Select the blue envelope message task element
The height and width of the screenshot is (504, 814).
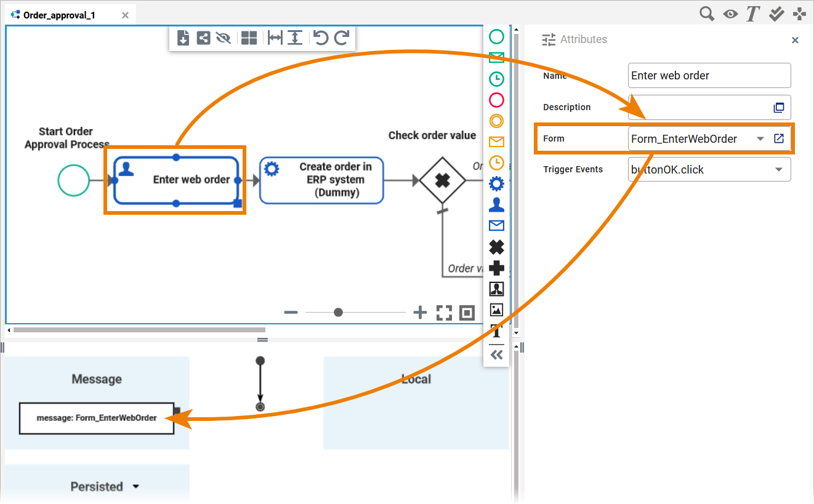[x=496, y=225]
